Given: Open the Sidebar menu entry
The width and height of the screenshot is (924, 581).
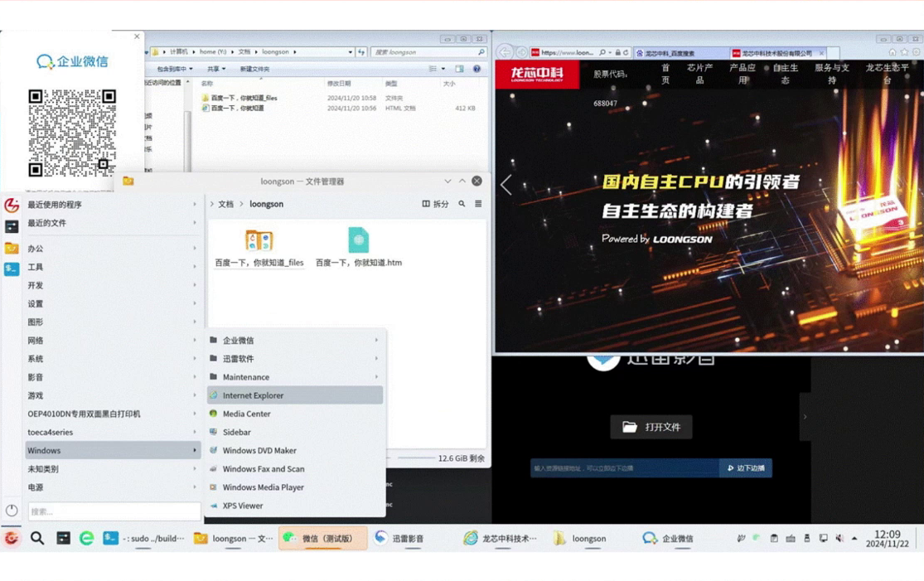Looking at the screenshot, I should click(x=295, y=432).
